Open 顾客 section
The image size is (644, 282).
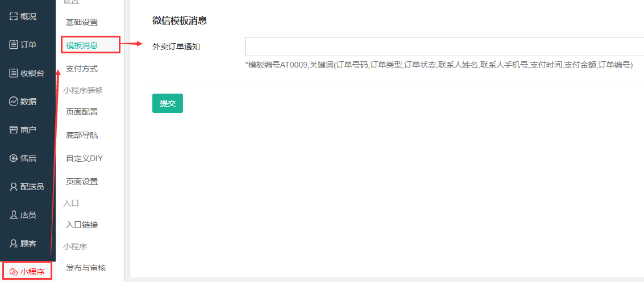click(x=27, y=243)
